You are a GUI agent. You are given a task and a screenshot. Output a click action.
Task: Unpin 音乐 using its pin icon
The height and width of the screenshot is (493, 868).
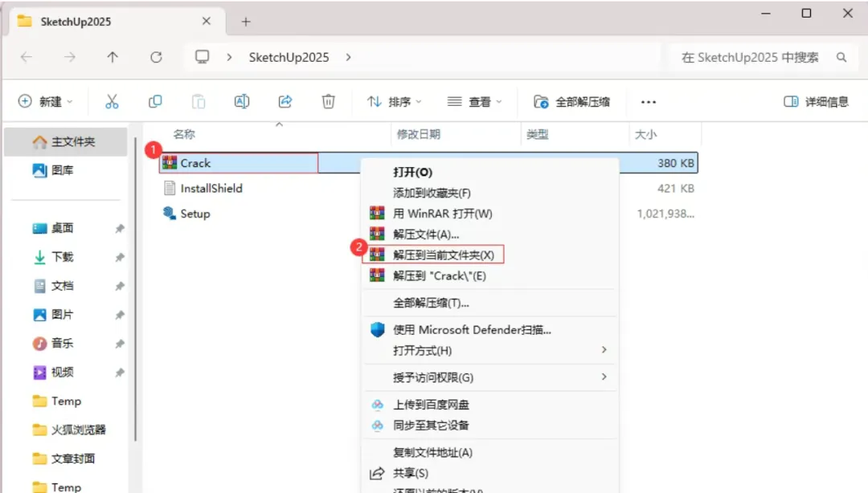pos(119,344)
